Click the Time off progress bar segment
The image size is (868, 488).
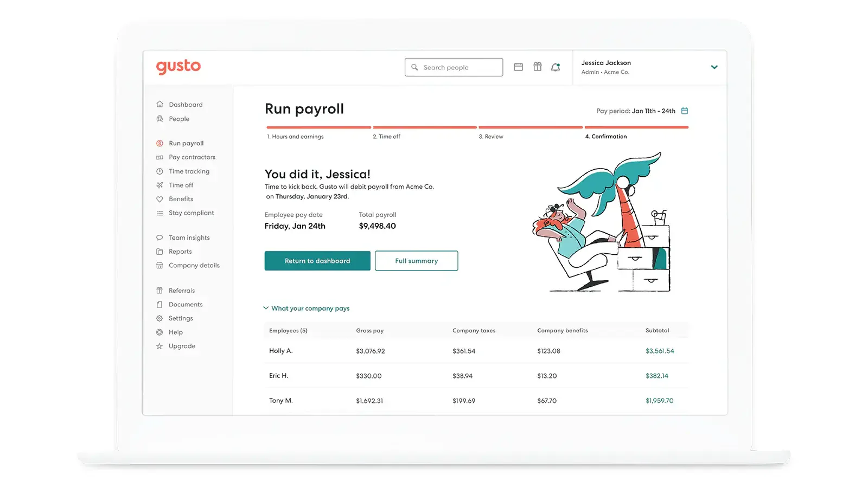(x=425, y=127)
